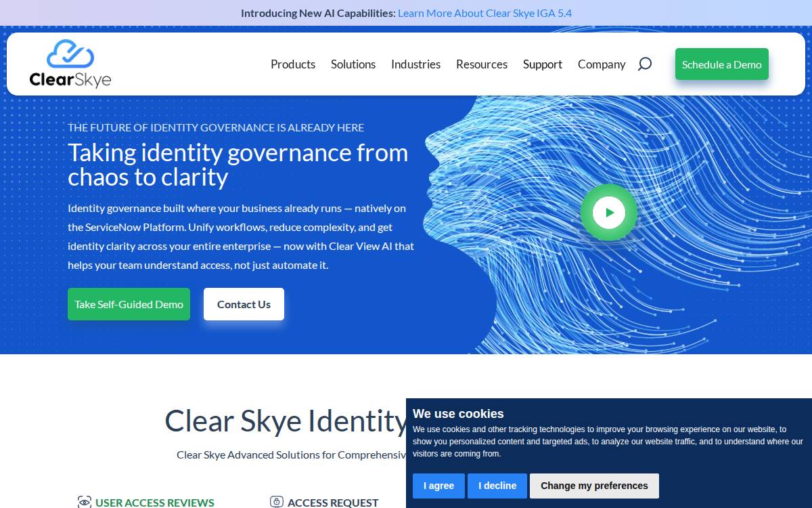Click Change my preferences button
This screenshot has height=508, width=812.
click(x=594, y=486)
